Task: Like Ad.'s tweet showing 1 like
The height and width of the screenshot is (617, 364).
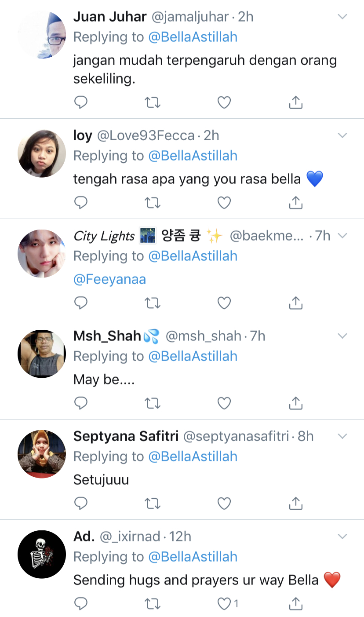Action: click(x=225, y=604)
